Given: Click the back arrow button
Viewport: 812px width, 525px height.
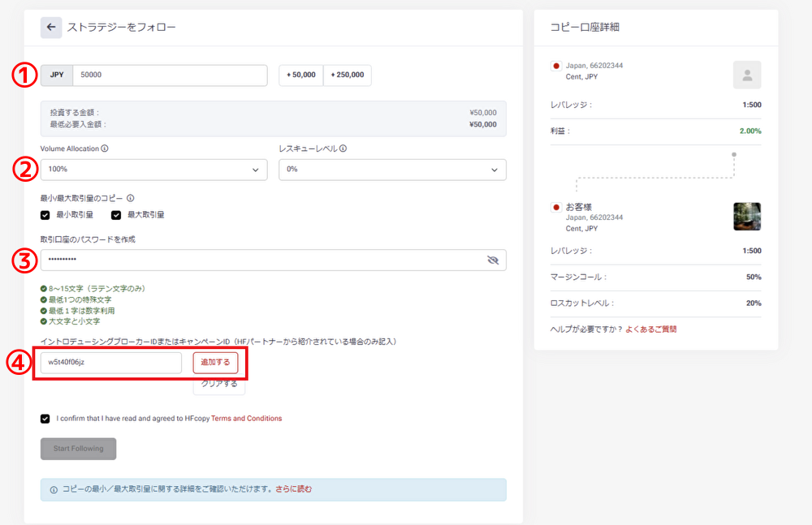Looking at the screenshot, I should (51, 27).
